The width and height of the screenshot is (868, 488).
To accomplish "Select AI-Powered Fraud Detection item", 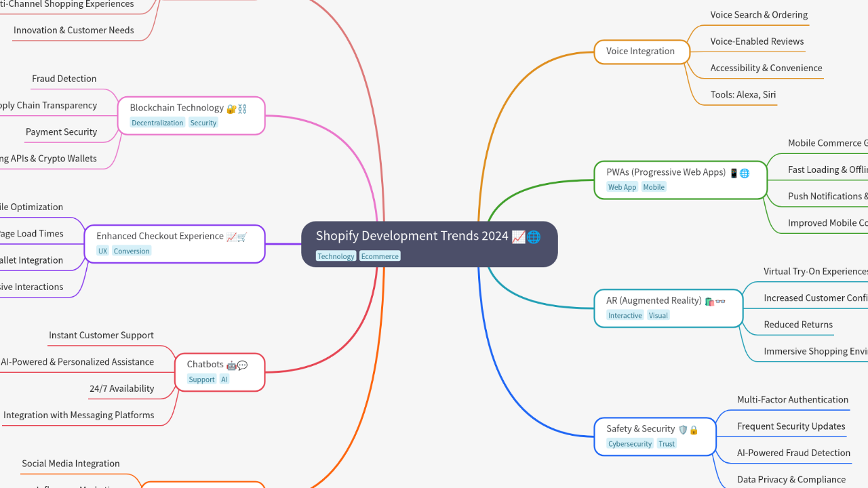I will pos(793,453).
